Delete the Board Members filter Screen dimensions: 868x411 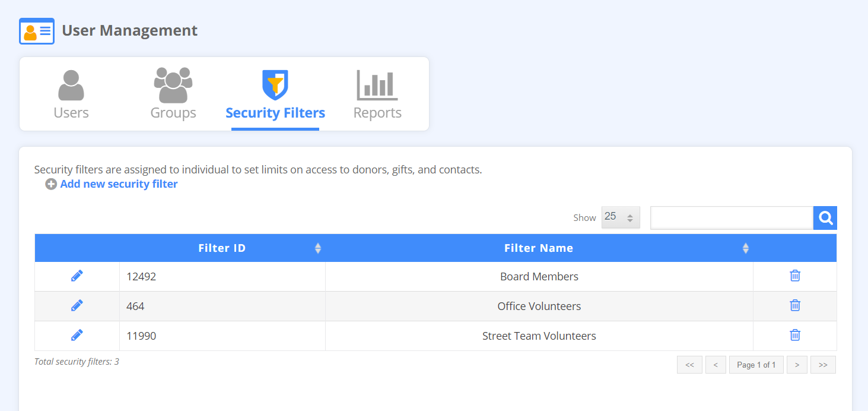click(795, 276)
